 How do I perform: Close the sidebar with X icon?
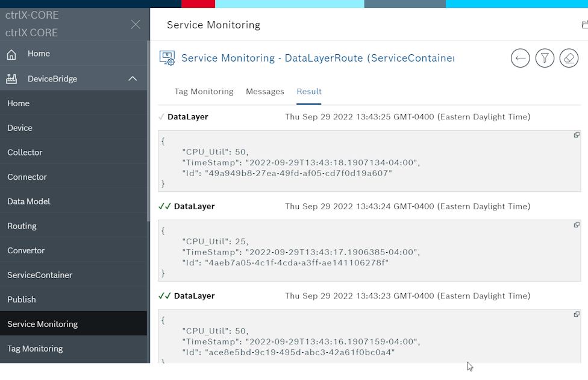tap(136, 24)
